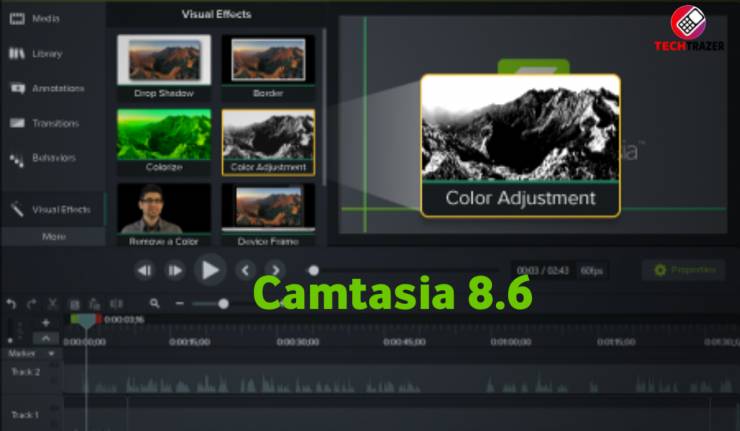Click the Track 2 audio waveform clip
The height and width of the screenshot is (431, 740).
pos(401,379)
